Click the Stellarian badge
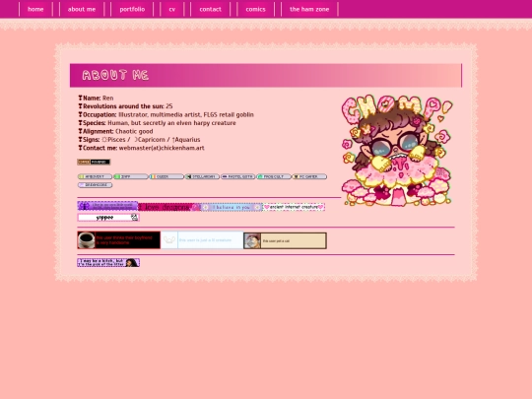The image size is (532, 399). pos(202,176)
